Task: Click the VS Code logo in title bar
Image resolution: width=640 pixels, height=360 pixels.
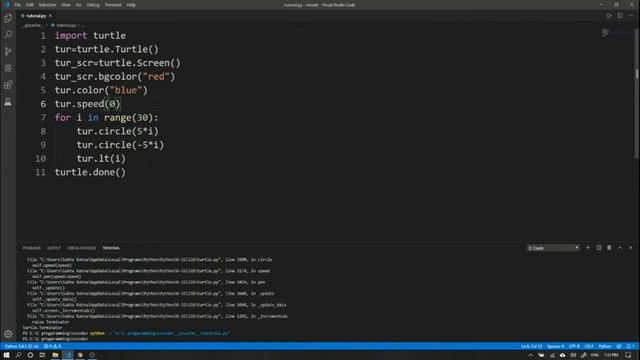Action: coord(6,5)
